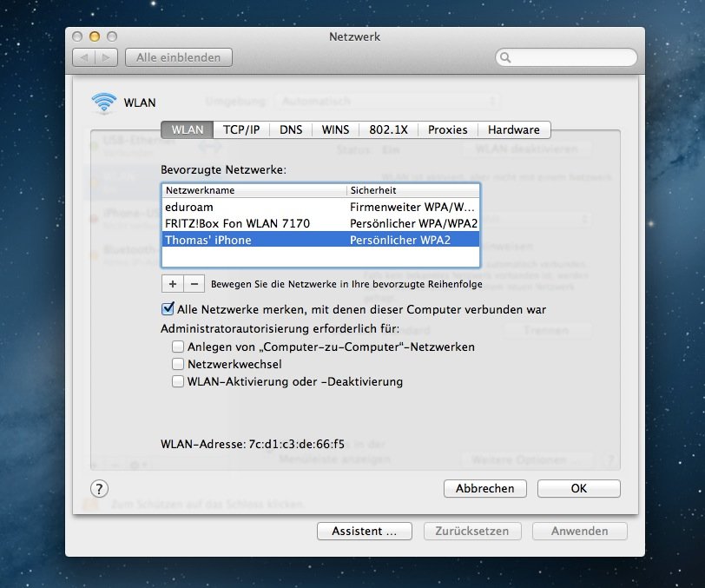Image resolution: width=705 pixels, height=588 pixels.
Task: Click the WLAN wifi icon
Action: click(104, 103)
